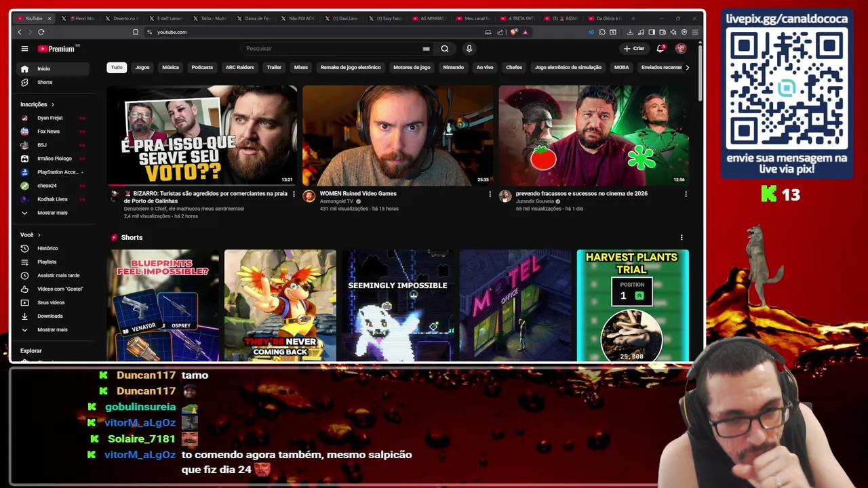
Task: Select the Nintendo filter chip
Action: pyautogui.click(x=453, y=67)
